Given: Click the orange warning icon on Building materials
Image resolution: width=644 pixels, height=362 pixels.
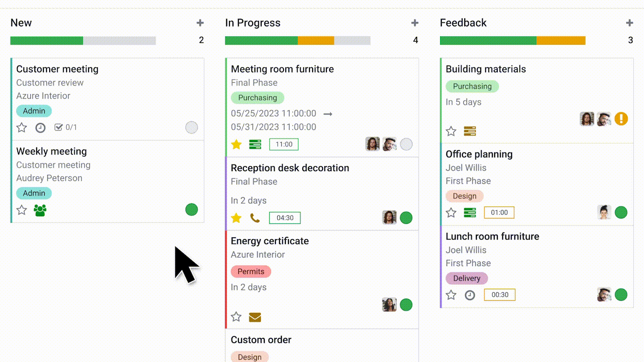Looking at the screenshot, I should [x=621, y=119].
